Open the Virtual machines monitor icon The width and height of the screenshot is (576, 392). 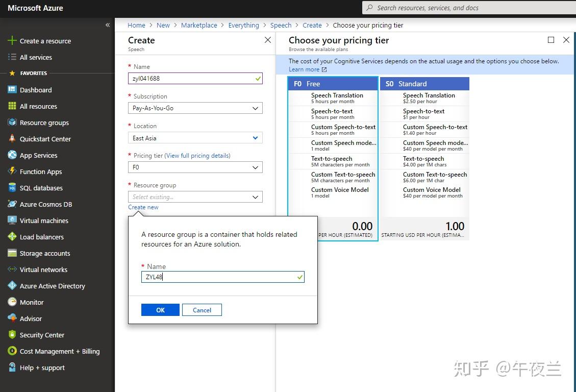pos(12,220)
